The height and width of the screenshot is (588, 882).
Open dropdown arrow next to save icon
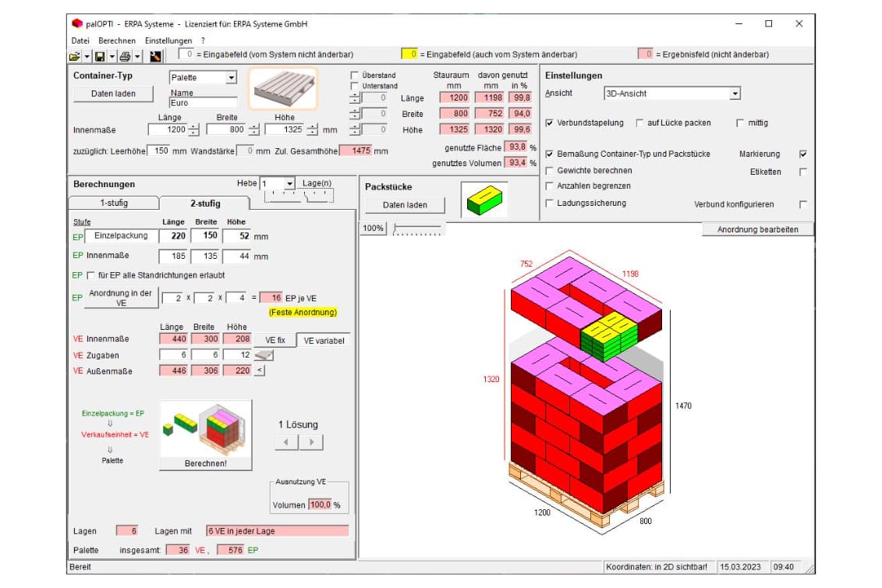[112, 56]
